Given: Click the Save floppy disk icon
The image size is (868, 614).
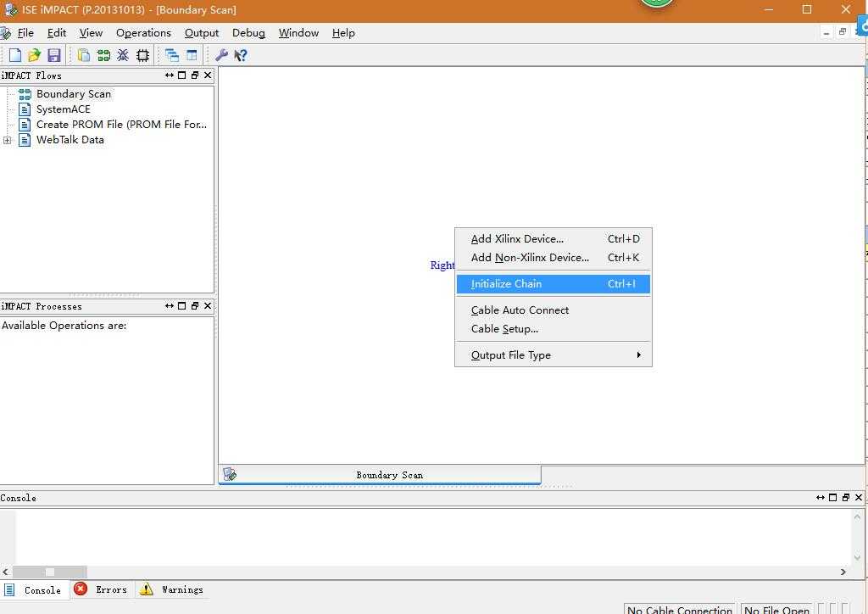Looking at the screenshot, I should [x=53, y=55].
